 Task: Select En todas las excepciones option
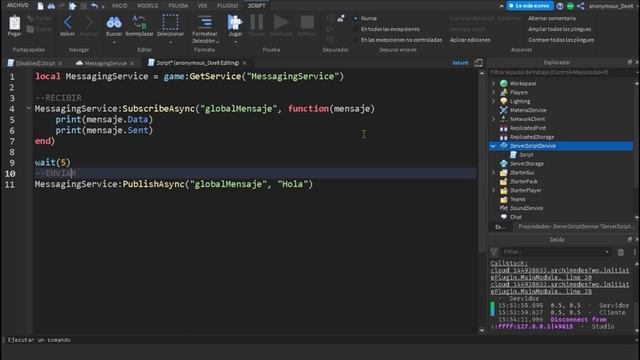(356, 29)
